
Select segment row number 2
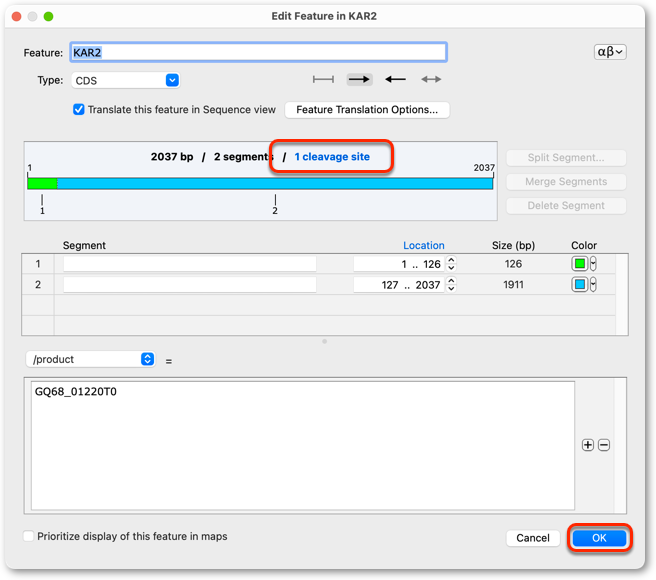click(x=38, y=285)
